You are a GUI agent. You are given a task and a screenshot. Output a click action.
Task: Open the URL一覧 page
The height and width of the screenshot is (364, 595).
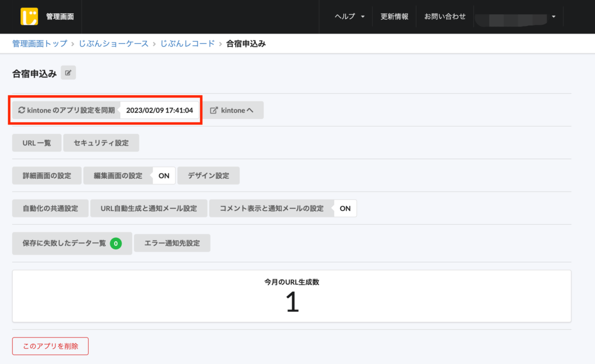(x=36, y=142)
